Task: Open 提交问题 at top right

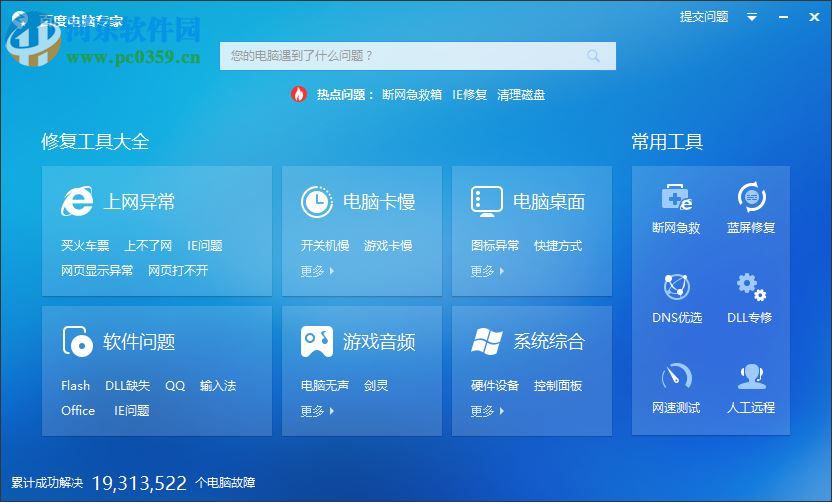Action: click(x=704, y=17)
